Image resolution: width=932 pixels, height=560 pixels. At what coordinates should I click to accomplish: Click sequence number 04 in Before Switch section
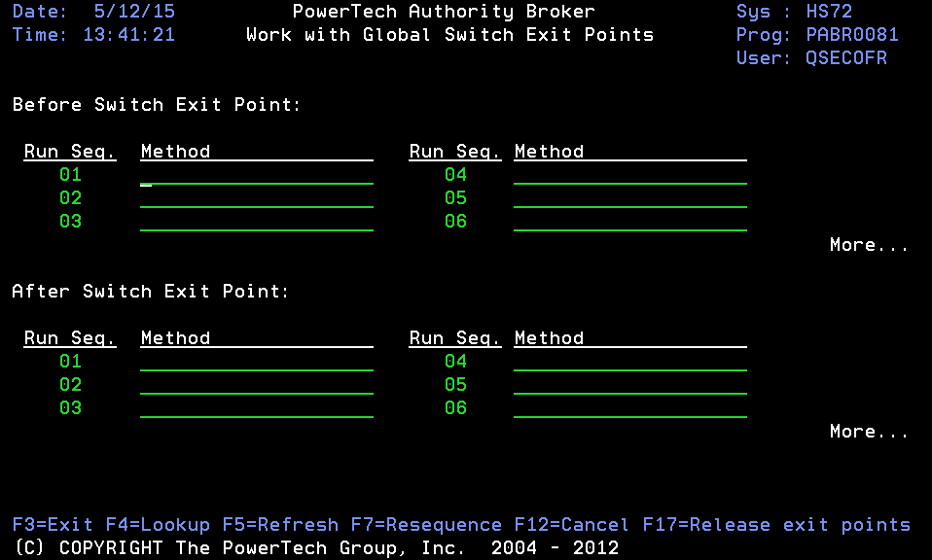coord(455,175)
